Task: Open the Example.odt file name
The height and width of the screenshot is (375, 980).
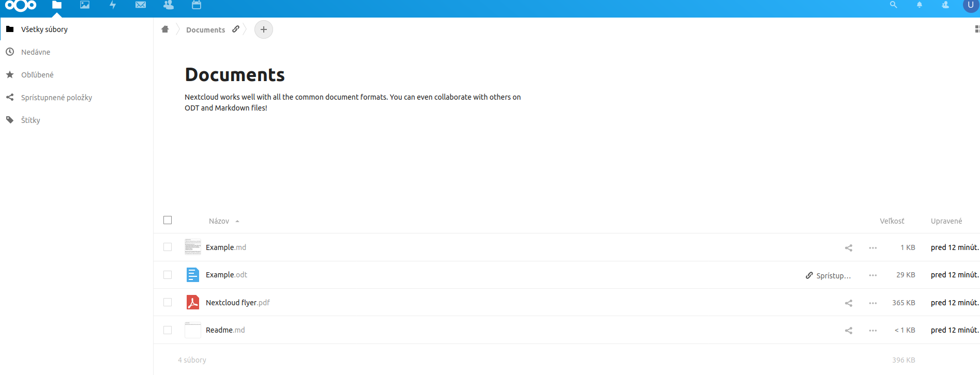Action: pyautogui.click(x=227, y=275)
